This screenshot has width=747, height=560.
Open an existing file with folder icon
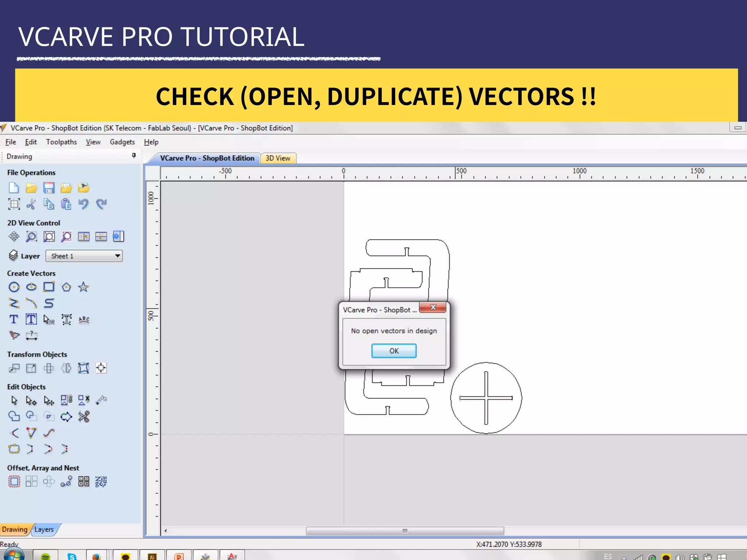[31, 188]
